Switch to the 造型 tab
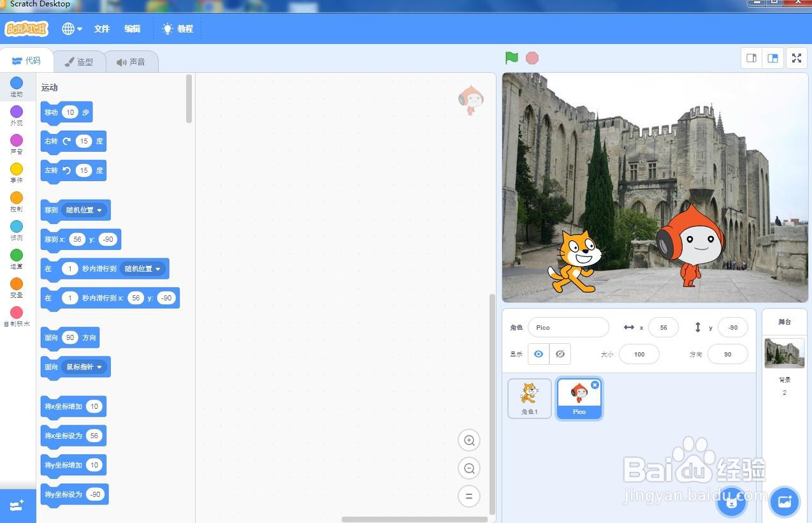 click(x=79, y=62)
